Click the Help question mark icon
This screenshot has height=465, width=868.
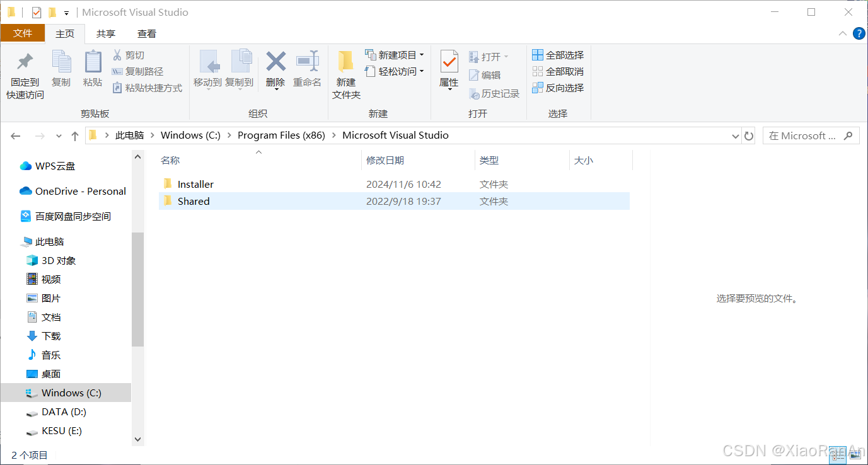click(x=859, y=33)
